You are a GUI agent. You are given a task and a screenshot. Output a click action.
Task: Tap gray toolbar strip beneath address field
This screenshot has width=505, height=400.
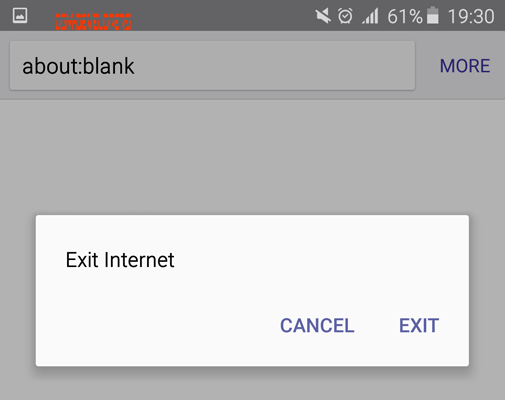coord(252,95)
